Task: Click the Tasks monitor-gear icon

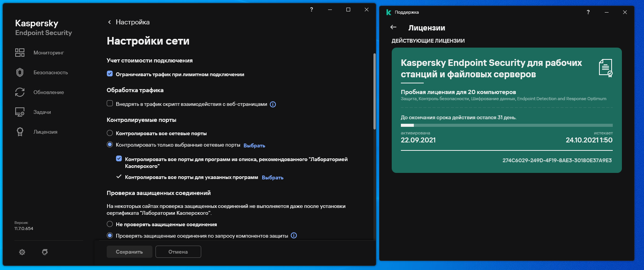Action: click(20, 112)
